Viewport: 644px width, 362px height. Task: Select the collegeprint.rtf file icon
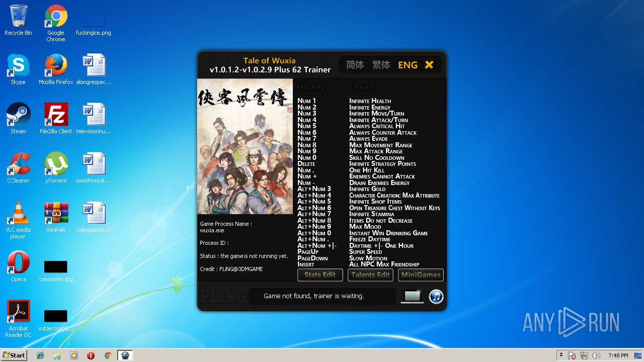(94, 217)
